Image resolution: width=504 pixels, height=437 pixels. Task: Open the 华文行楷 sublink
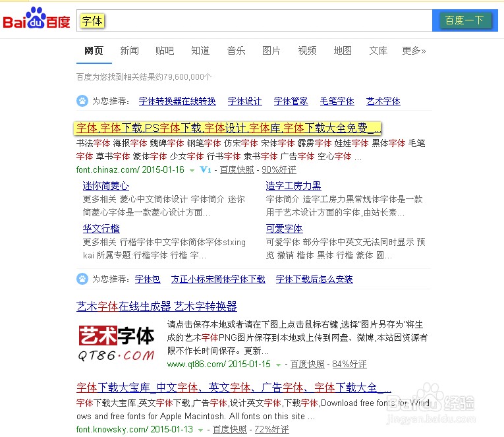(101, 229)
